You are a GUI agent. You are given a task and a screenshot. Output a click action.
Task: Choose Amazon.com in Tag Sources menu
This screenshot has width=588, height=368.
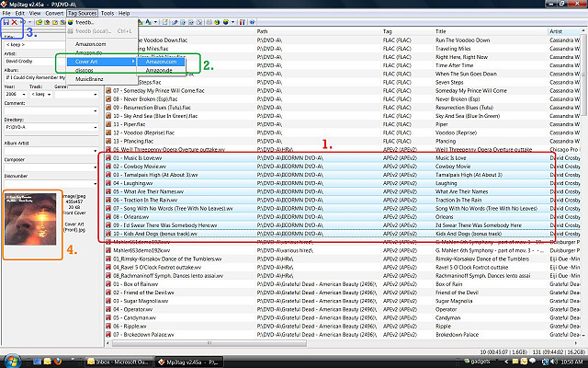pos(101,44)
